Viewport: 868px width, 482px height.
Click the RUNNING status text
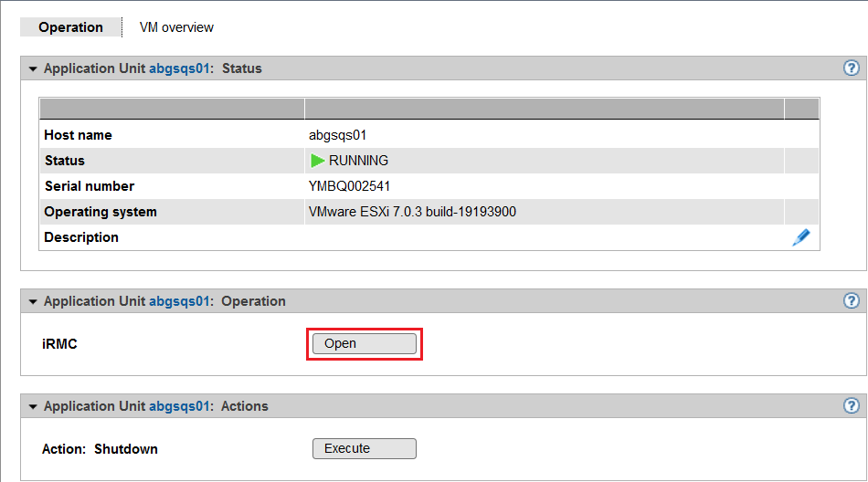[x=358, y=161]
